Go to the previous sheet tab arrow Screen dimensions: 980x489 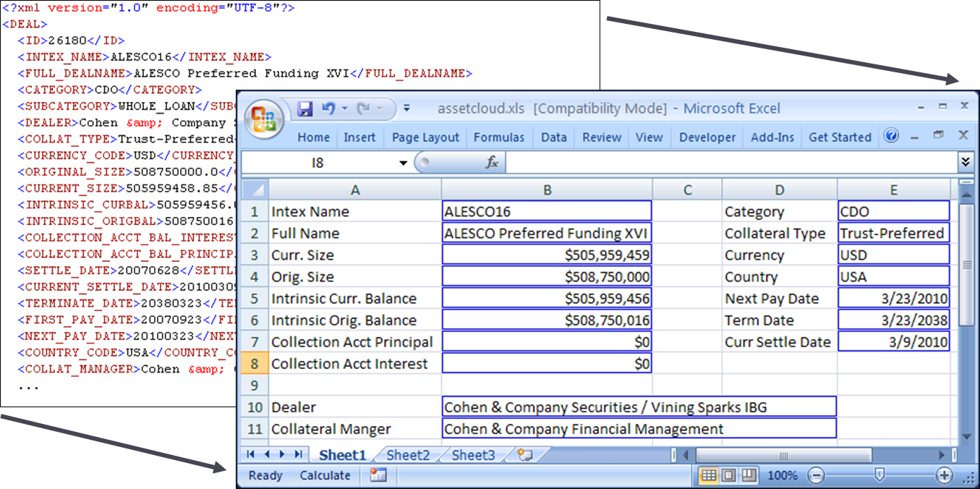pos(267,455)
